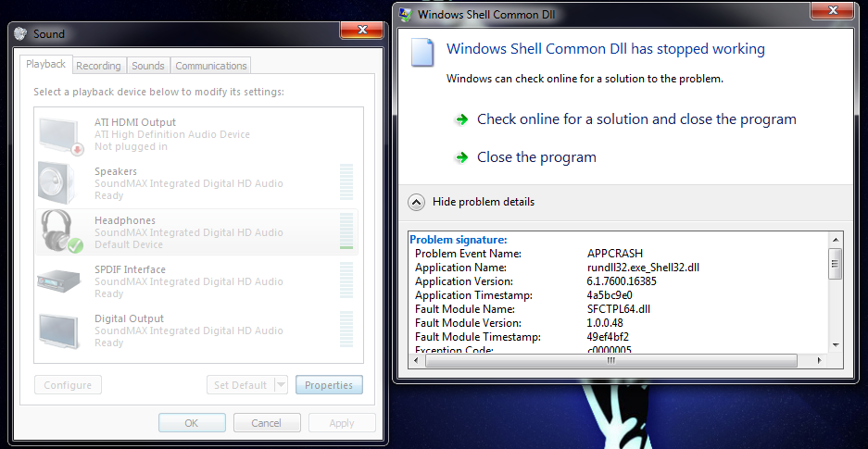Click the vertical scrollbar down arrow in problem details
Viewport: 868px width, 449px height.
point(836,344)
